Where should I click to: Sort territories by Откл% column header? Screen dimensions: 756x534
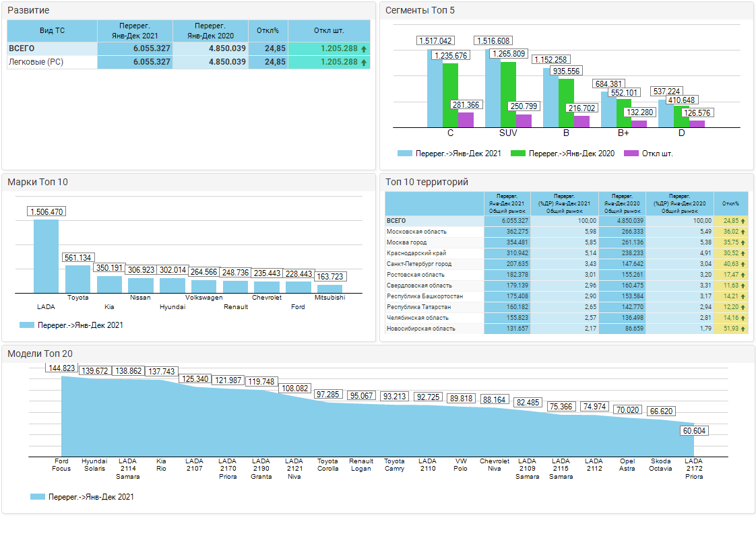point(730,203)
